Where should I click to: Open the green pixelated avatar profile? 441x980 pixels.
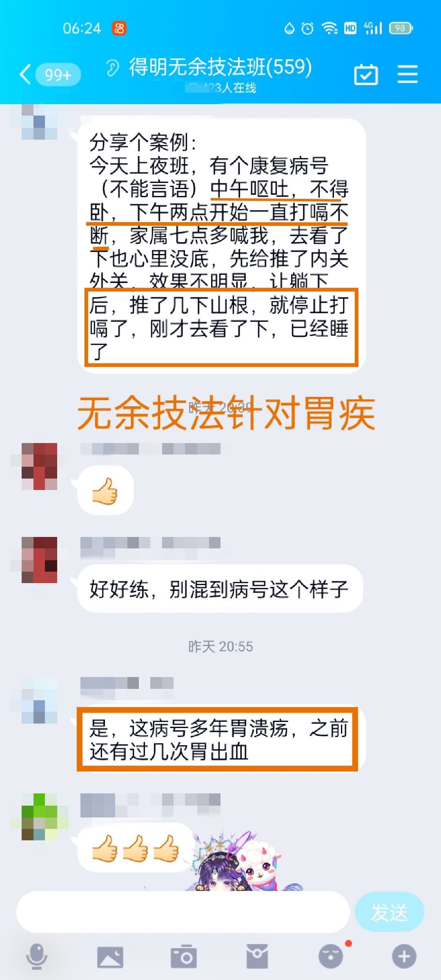click(x=40, y=817)
